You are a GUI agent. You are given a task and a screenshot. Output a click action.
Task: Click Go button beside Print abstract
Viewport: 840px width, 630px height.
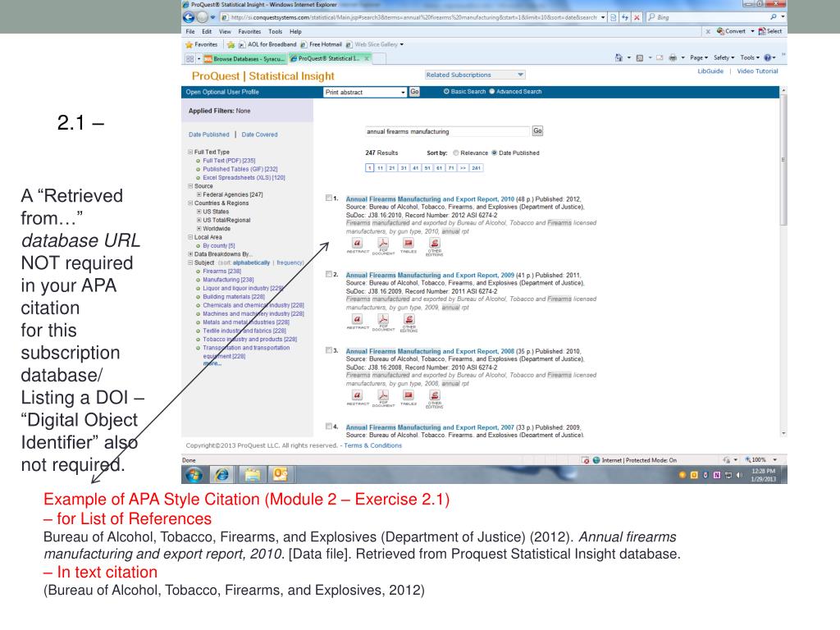point(414,92)
